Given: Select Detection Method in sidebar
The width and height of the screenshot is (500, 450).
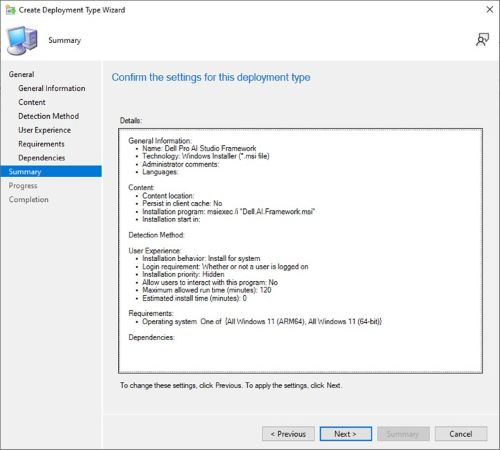Looking at the screenshot, I should pos(49,116).
